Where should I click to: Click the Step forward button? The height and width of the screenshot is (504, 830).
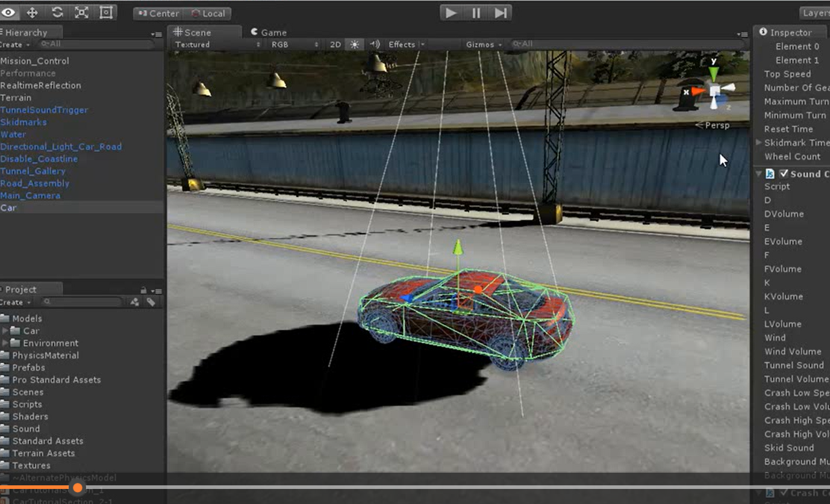(501, 13)
